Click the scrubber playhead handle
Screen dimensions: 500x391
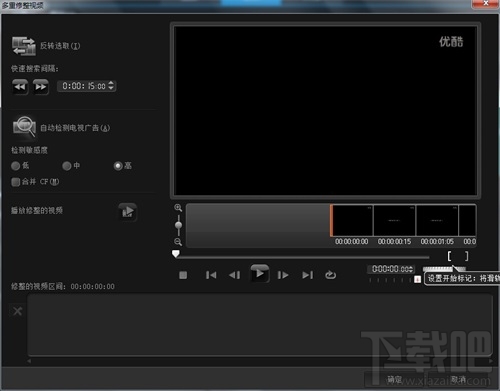pos(176,254)
